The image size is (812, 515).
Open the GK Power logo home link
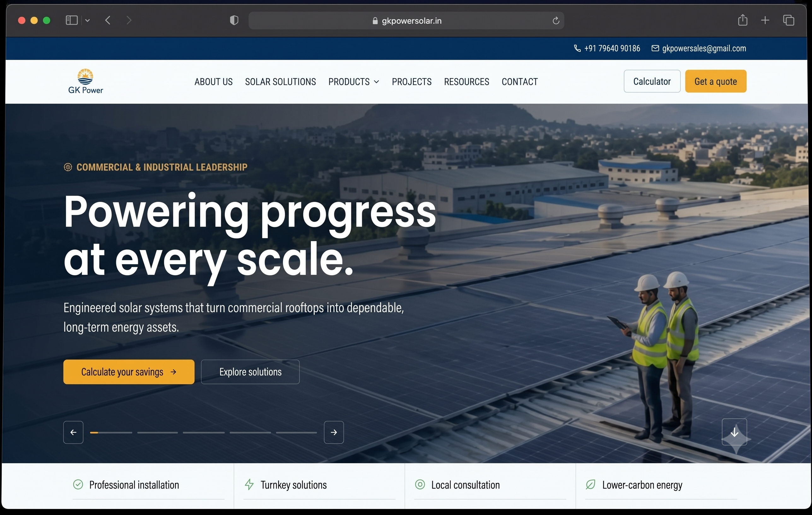(85, 81)
